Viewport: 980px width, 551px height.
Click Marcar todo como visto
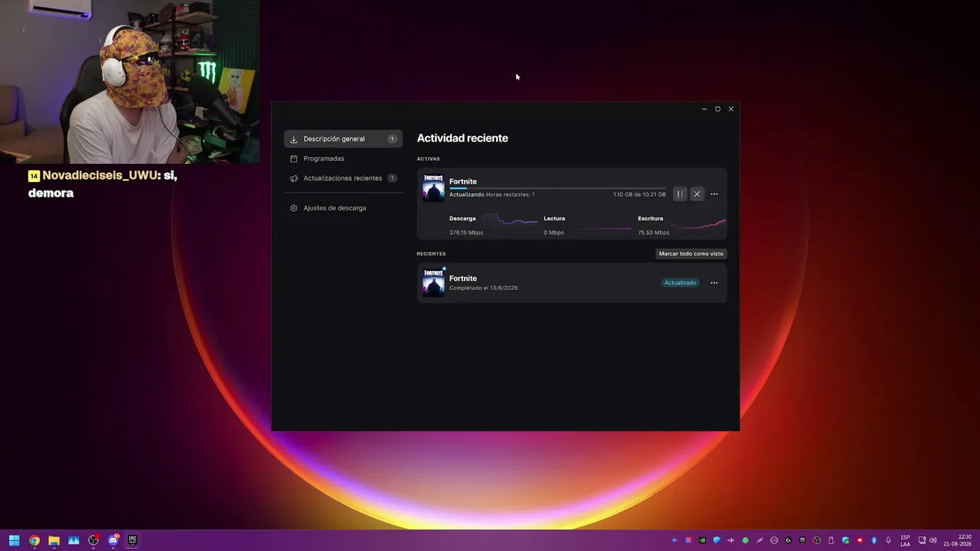691,253
